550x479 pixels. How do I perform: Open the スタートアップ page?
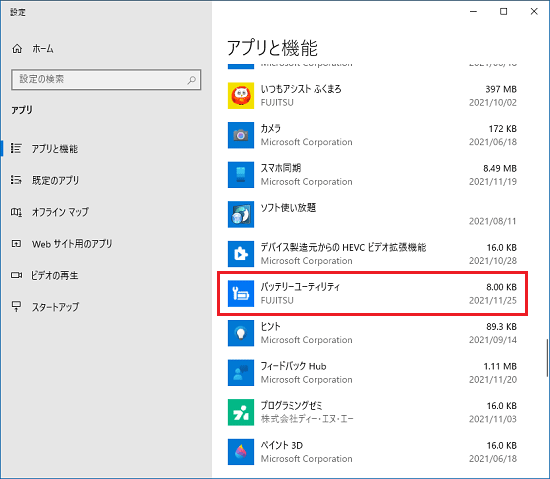55,307
